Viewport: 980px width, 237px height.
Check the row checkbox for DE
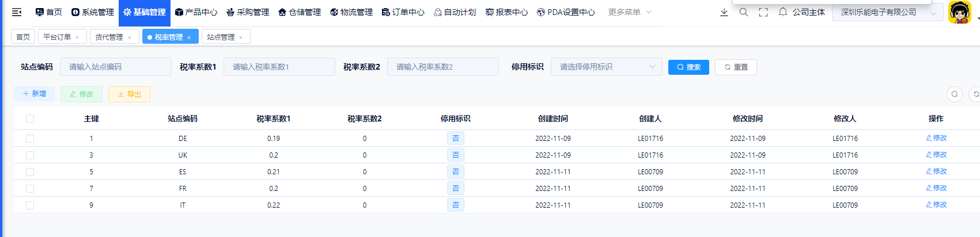coord(30,139)
